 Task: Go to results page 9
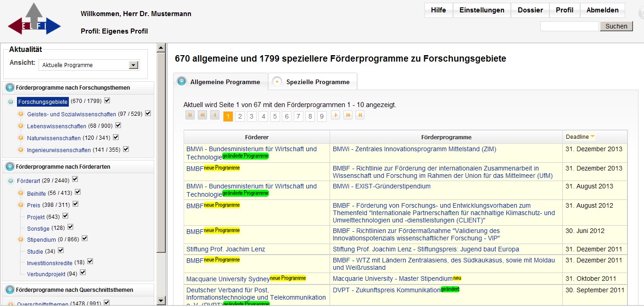pos(322,117)
